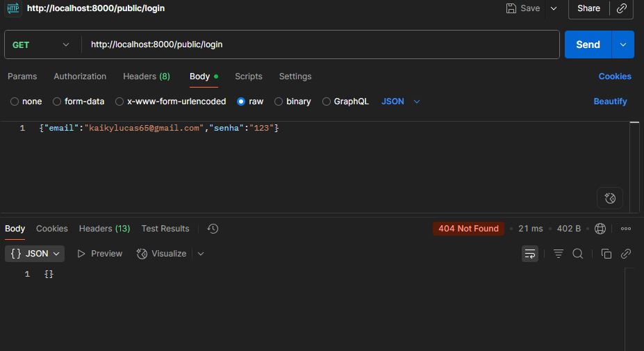Click the Preview play icon
Image resolution: width=644 pixels, height=351 pixels.
[81, 254]
